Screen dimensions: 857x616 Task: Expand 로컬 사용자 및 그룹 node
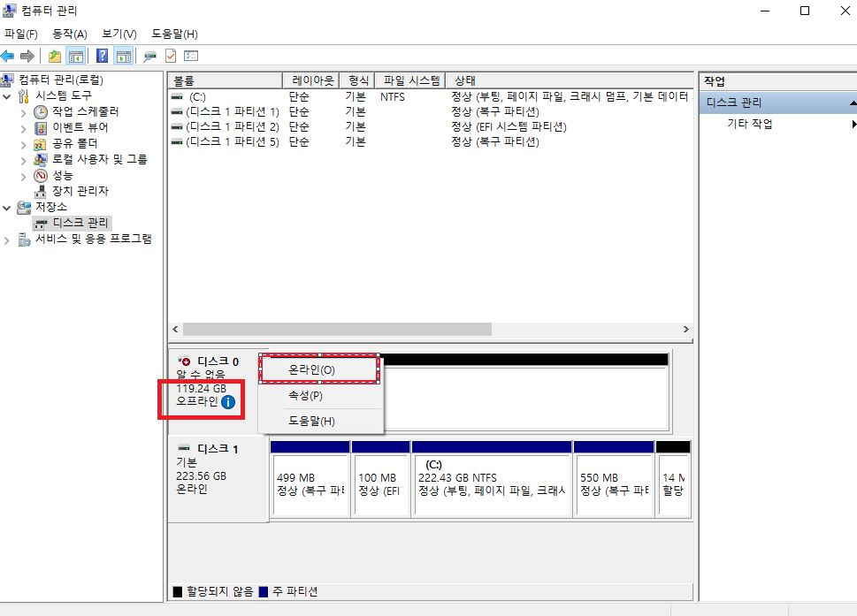point(23,161)
